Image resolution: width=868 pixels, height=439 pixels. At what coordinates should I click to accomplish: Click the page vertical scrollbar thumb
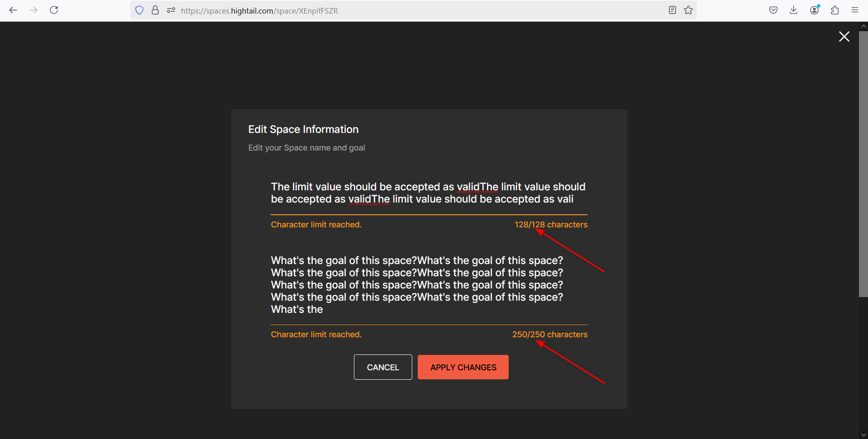[x=863, y=164]
